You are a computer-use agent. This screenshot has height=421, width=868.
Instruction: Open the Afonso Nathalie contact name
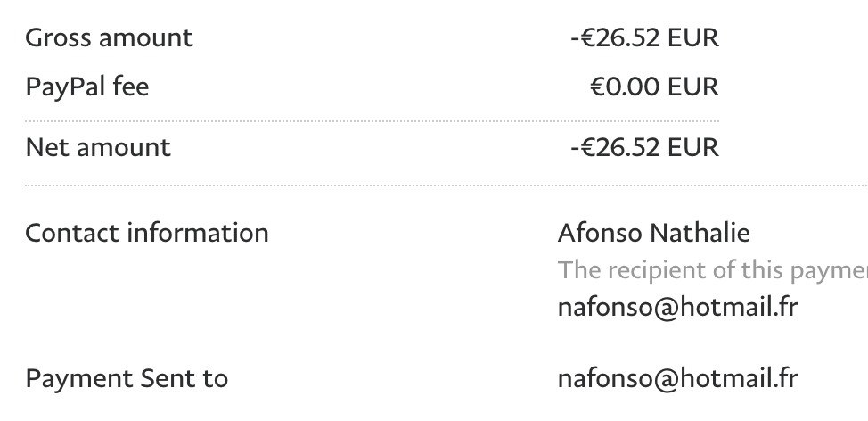tap(653, 233)
